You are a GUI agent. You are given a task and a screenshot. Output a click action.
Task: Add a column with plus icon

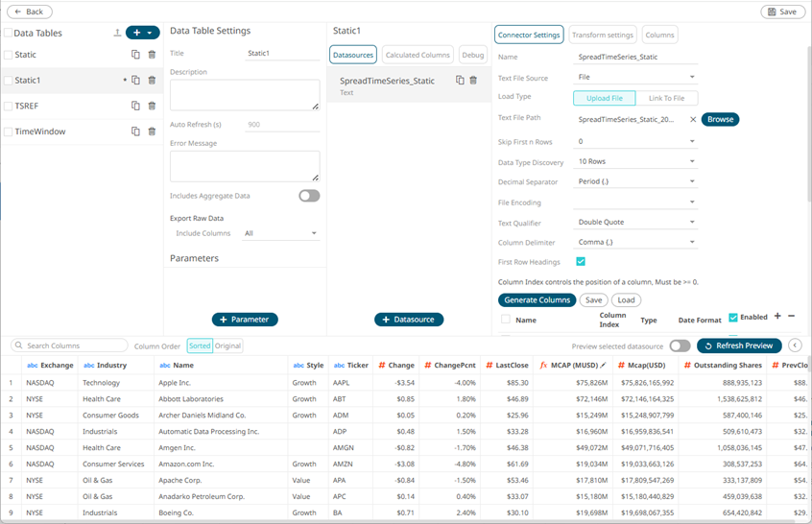coord(777,317)
